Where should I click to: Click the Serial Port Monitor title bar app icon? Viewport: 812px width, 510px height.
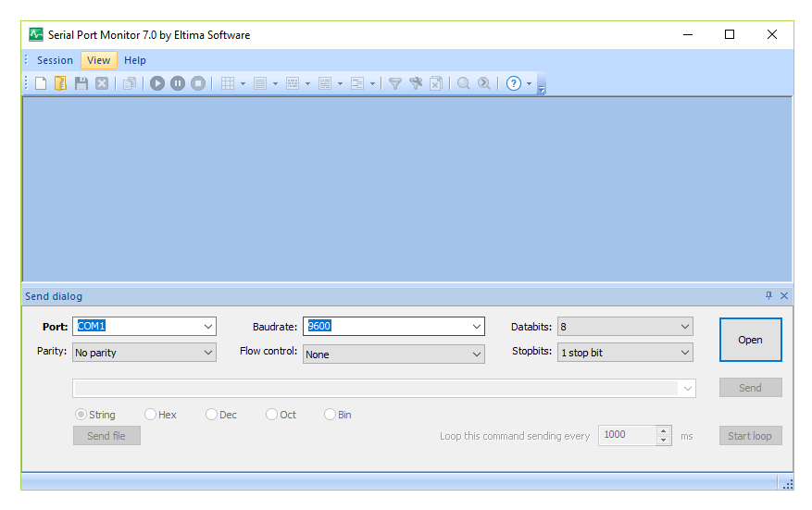36,34
